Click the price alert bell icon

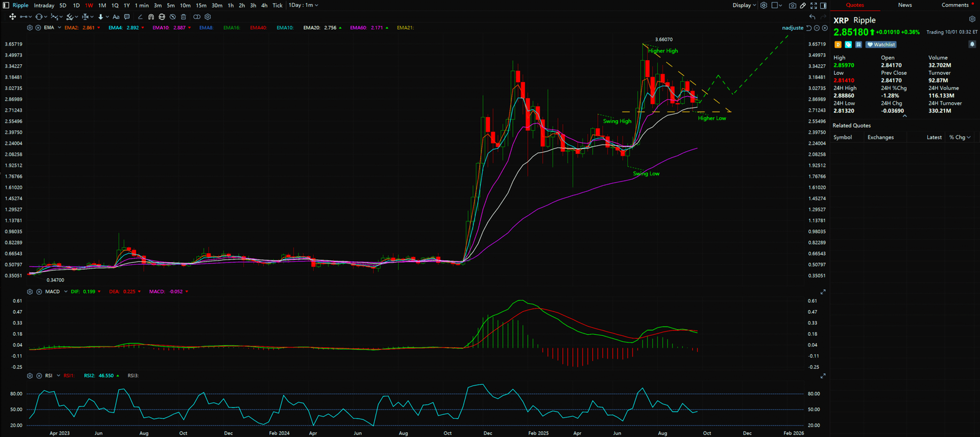pos(971,45)
